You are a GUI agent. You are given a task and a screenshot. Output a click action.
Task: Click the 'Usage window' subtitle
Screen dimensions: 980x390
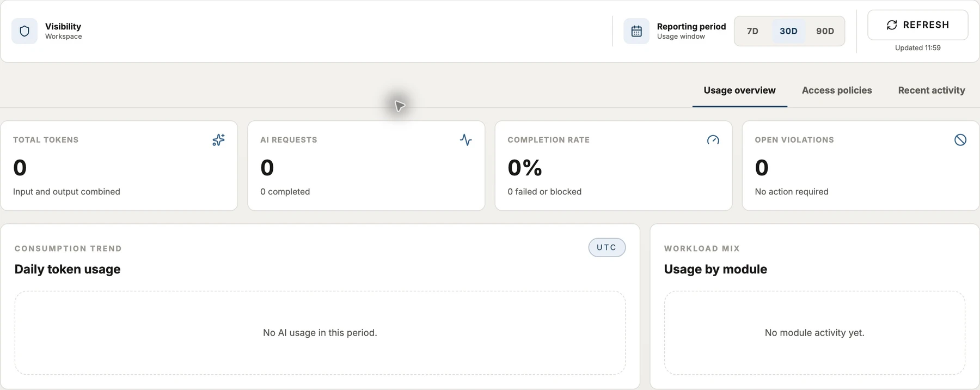(x=681, y=36)
